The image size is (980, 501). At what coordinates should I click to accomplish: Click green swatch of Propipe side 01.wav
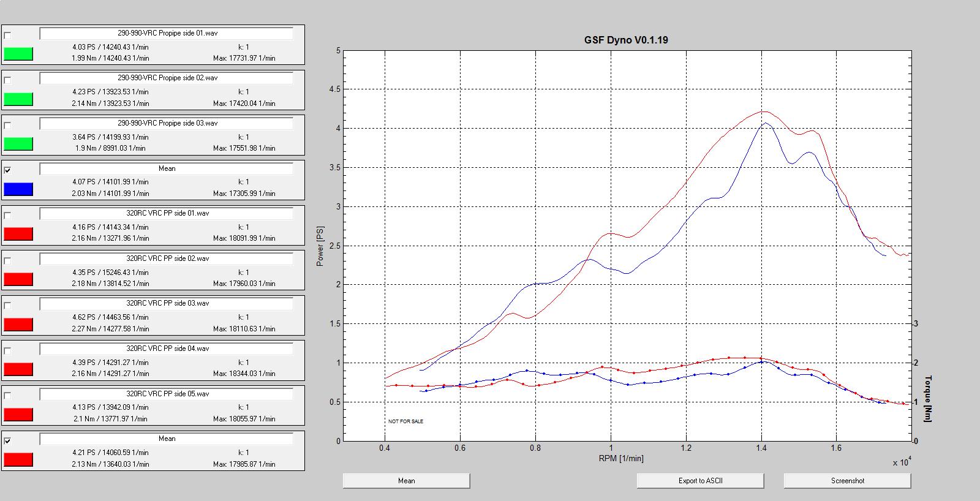click(x=18, y=54)
